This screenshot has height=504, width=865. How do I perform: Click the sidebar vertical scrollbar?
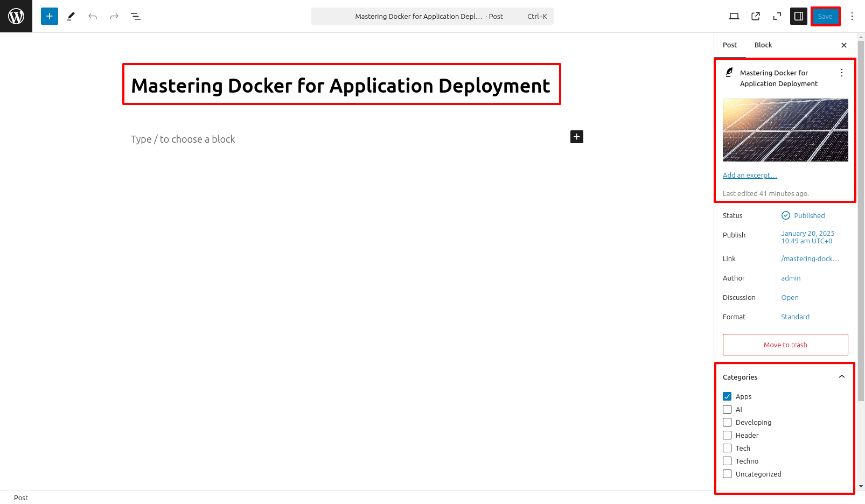861,221
